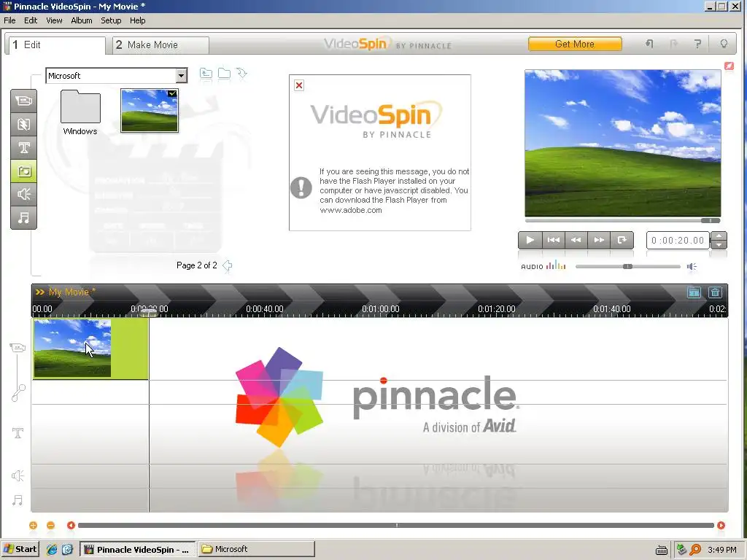This screenshot has height=560, width=747.
Task: Open the Windows folder in album
Action: click(80, 113)
